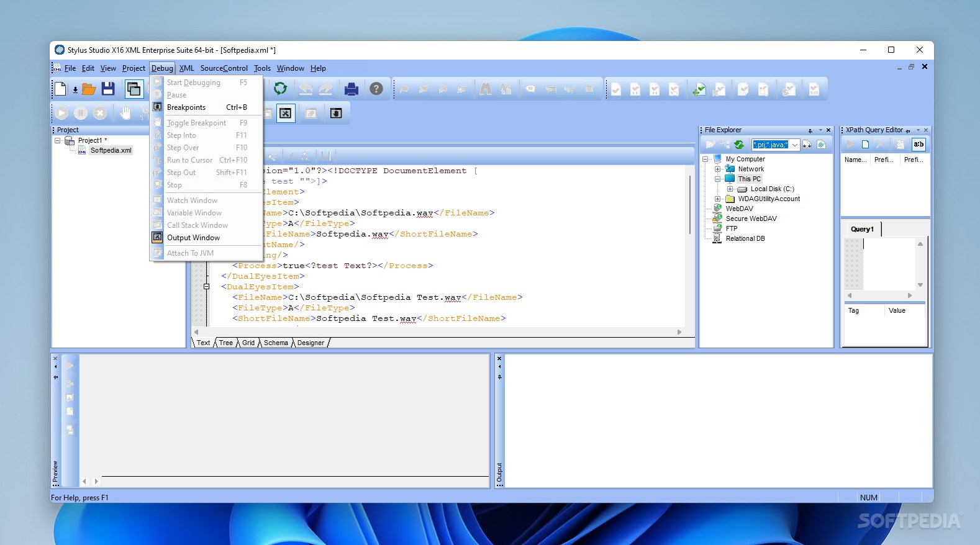Toggle the a:b button in XPath Query Editor
980x545 pixels.
pos(919,145)
